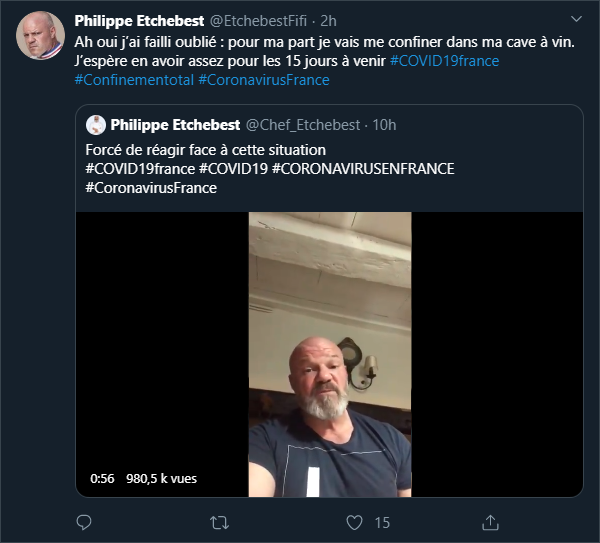The width and height of the screenshot is (600, 543).
Task: Play the embedded video thumbnail
Action: click(330, 354)
